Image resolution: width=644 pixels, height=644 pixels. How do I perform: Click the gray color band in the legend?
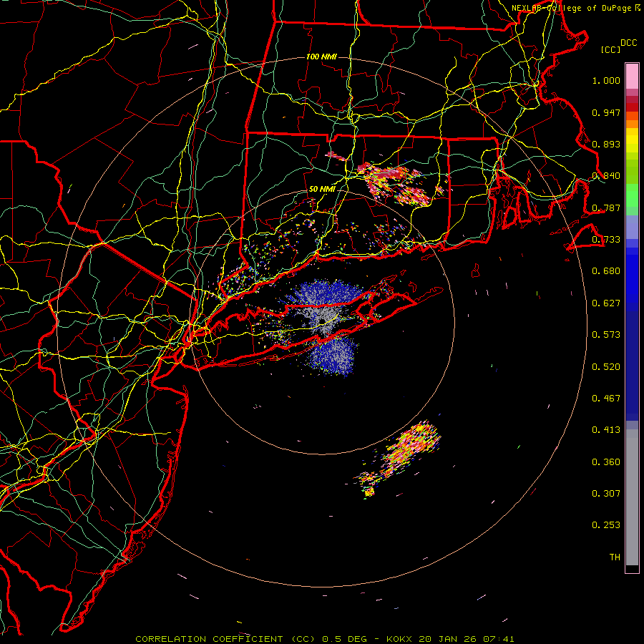632,497
